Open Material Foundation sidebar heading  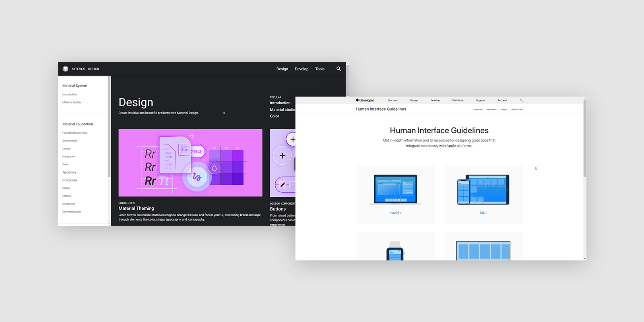coord(78,124)
